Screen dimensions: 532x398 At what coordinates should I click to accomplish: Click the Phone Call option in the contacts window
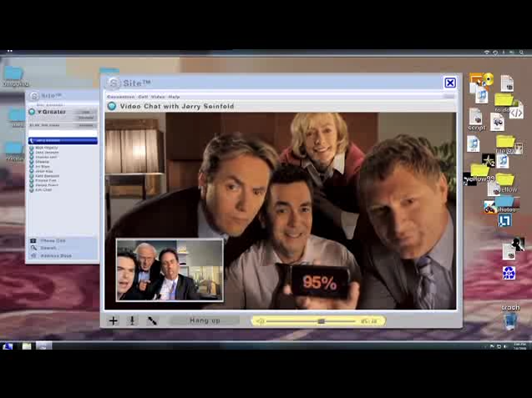coord(53,240)
